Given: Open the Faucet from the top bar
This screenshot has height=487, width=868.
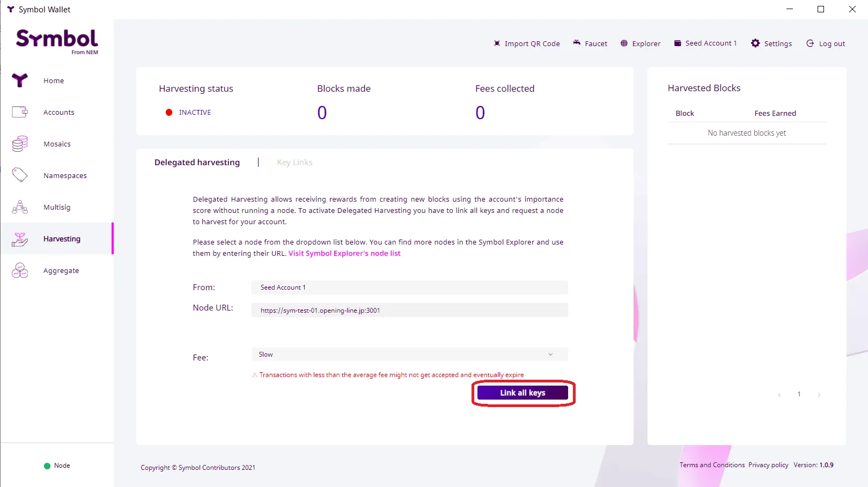Looking at the screenshot, I should point(590,43).
